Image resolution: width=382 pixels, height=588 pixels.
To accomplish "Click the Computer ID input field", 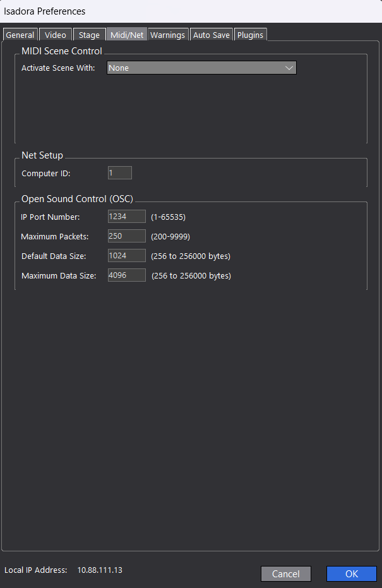I will [119, 173].
